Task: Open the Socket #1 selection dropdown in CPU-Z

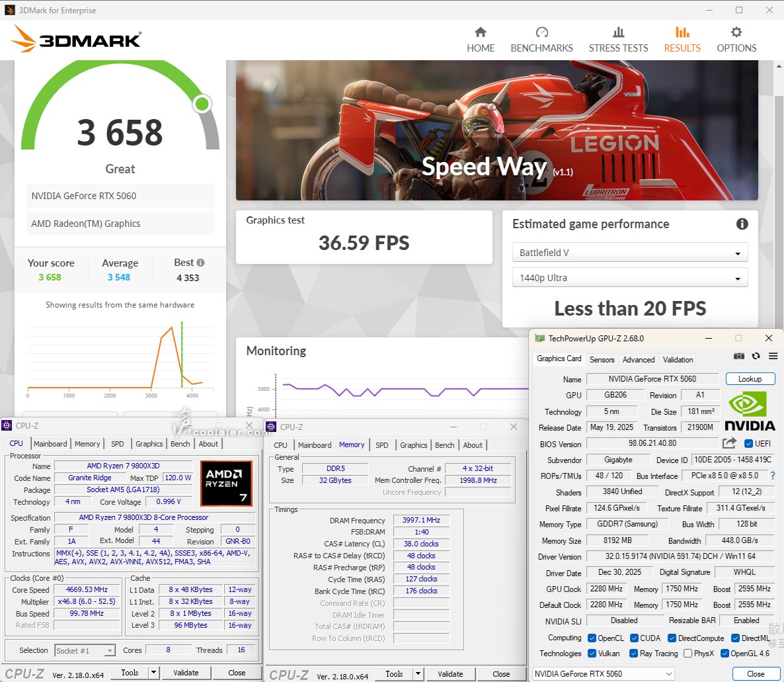Action: coord(85,650)
